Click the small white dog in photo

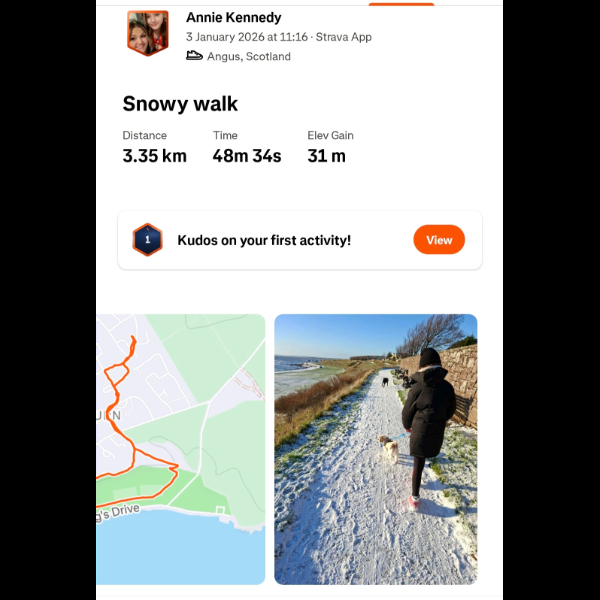click(389, 448)
